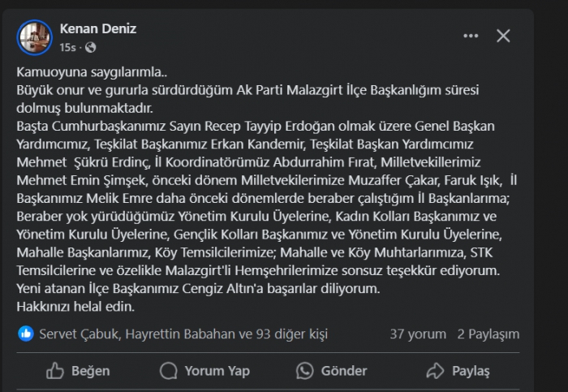This screenshot has height=392, width=568.
Task: Click the Cengiz Altın sentence in the post
Action: 198,288
